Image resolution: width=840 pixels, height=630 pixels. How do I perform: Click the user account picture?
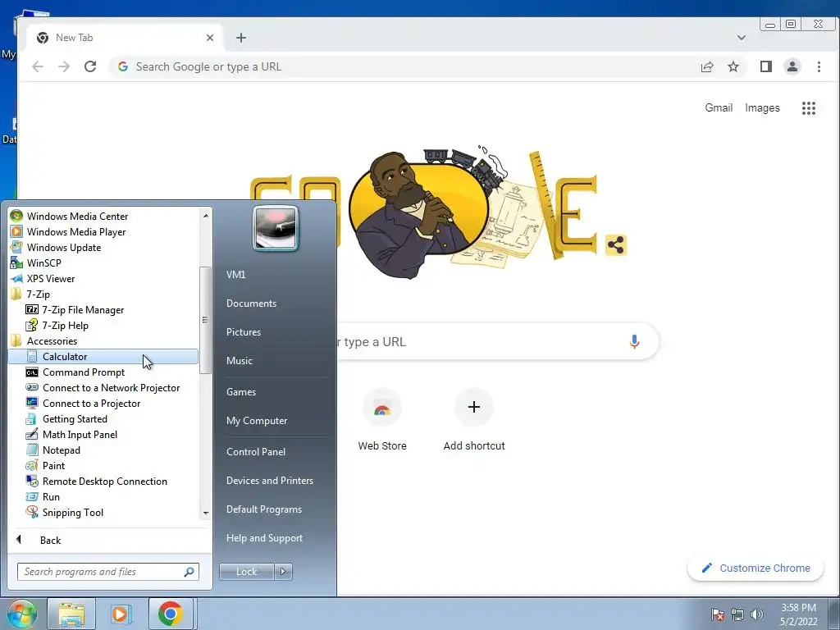(x=276, y=229)
